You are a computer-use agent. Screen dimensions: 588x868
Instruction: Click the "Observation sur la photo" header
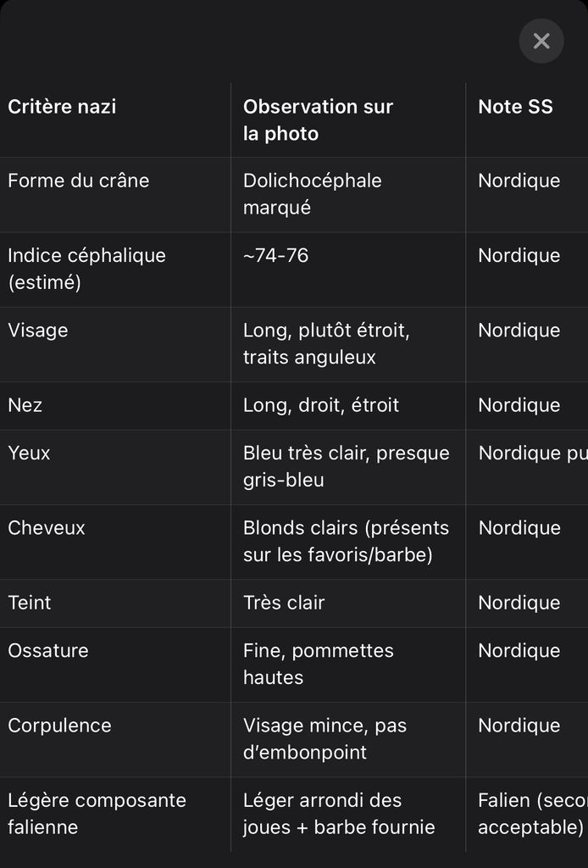point(318,120)
